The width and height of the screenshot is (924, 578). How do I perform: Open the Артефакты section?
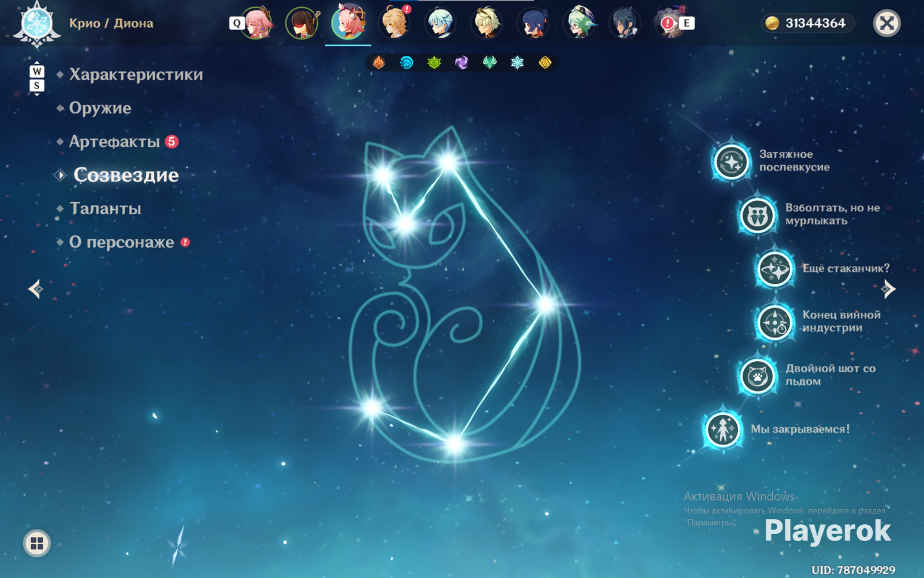114,142
